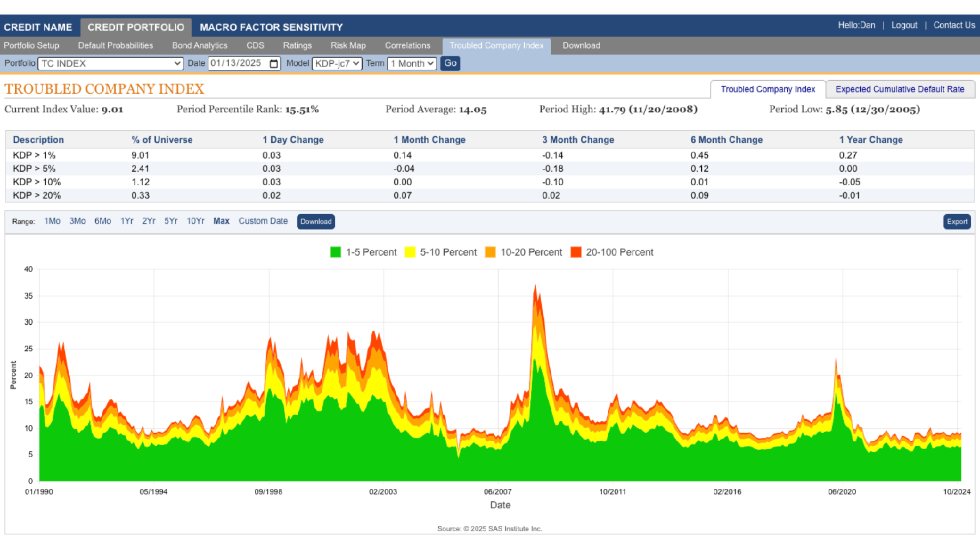Image resolution: width=980 pixels, height=552 pixels.
Task: Open the Macro Factor Sensitivity menu
Action: [271, 27]
